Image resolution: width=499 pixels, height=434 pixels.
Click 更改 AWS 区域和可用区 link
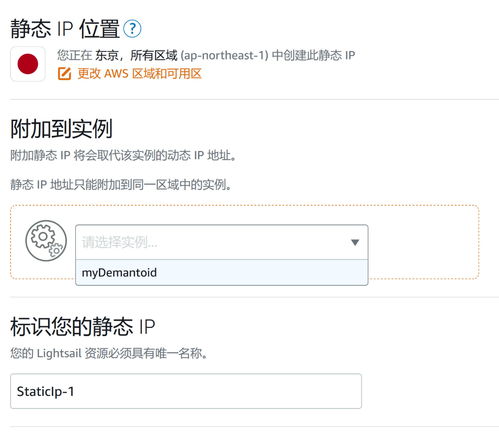click(140, 74)
